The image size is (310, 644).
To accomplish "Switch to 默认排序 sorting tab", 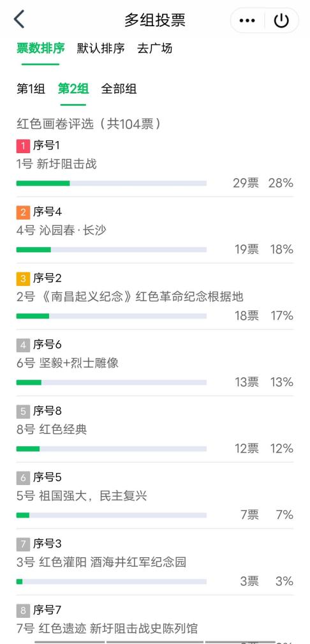I will 101,49.
